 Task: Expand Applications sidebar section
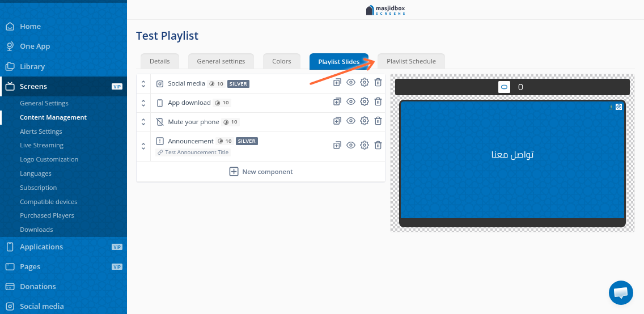point(63,247)
